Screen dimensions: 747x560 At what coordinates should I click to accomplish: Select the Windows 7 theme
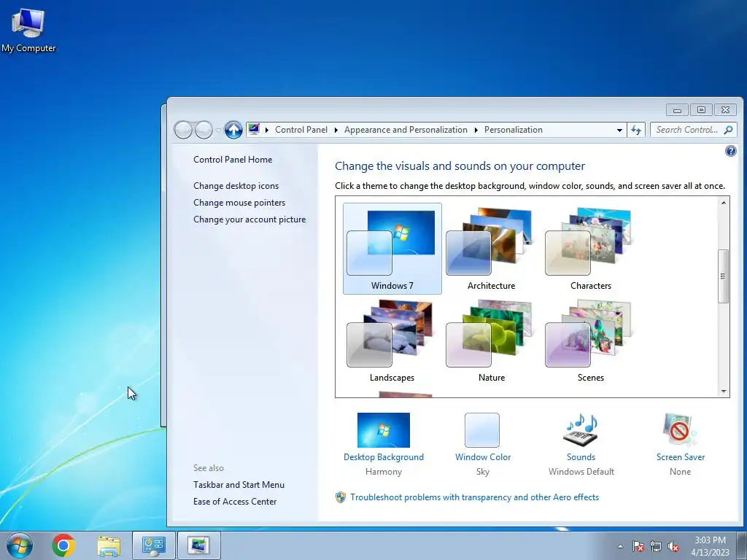(392, 248)
